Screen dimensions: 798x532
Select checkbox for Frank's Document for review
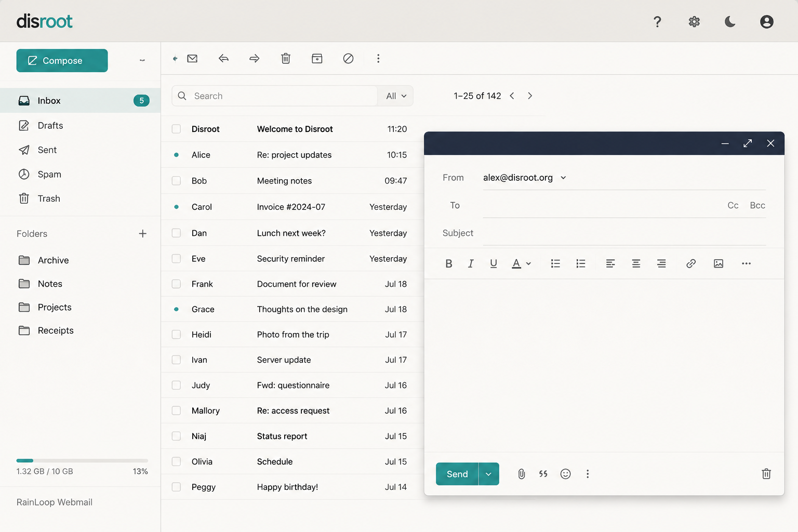pyautogui.click(x=177, y=284)
